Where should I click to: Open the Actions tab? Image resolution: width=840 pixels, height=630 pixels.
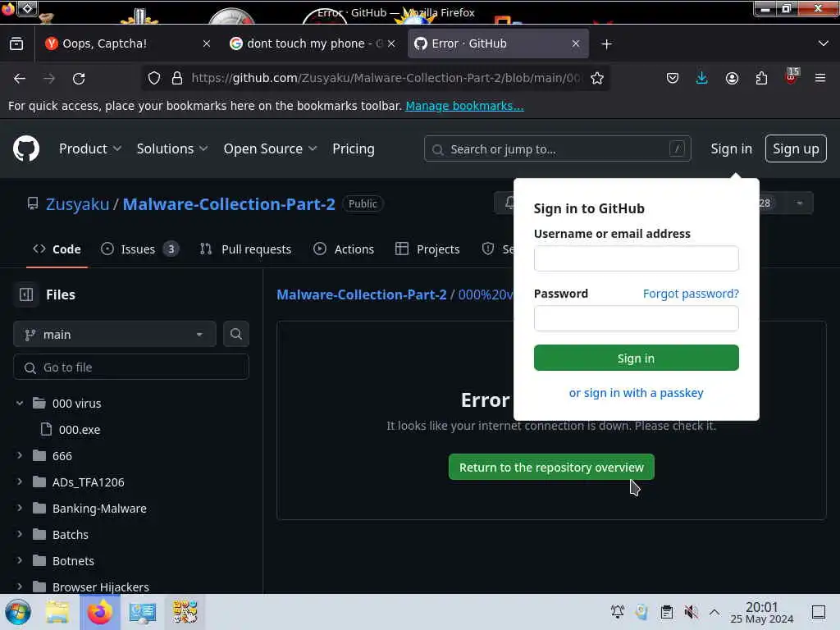[x=344, y=249]
